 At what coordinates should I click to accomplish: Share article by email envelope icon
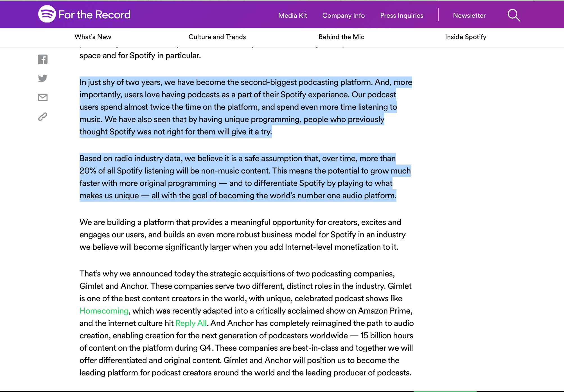click(43, 98)
